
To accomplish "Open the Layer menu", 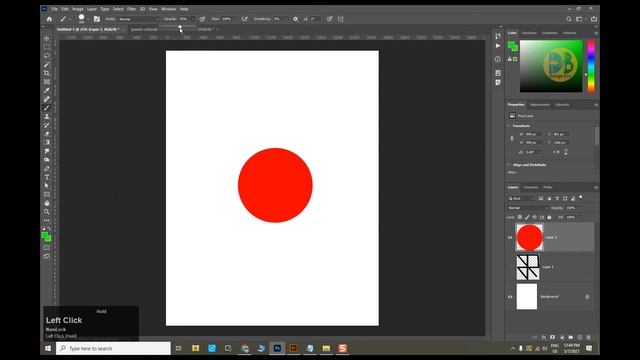I will coord(92,9).
